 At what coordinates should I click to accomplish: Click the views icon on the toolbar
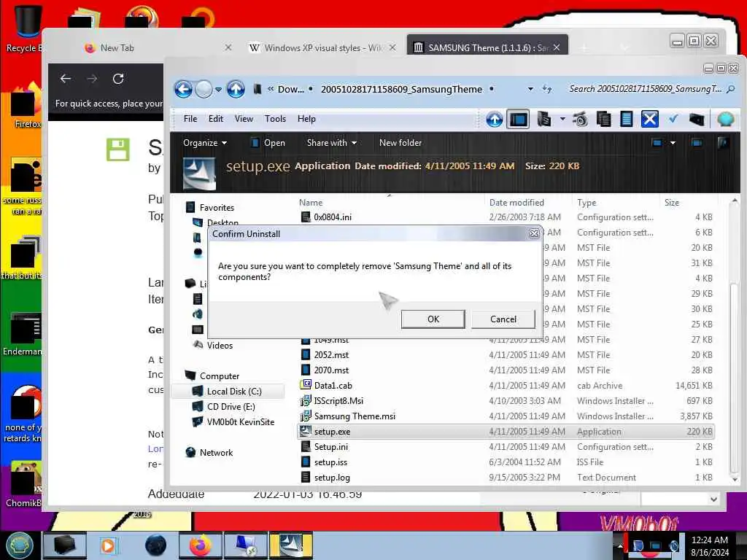pyautogui.click(x=544, y=119)
